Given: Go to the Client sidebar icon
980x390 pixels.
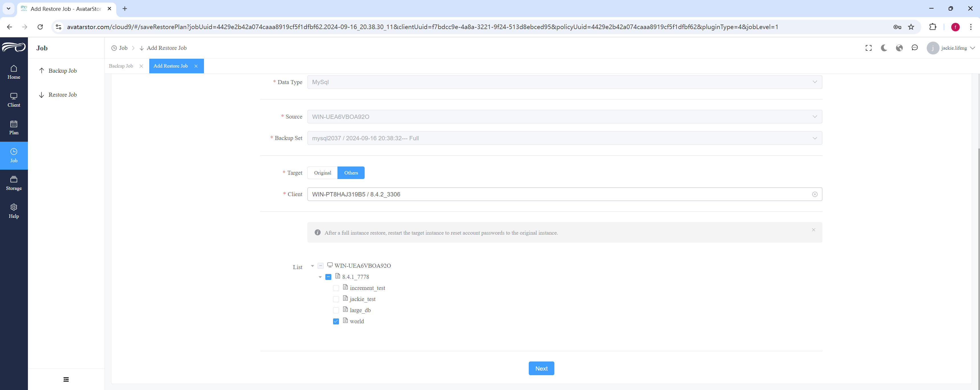Looking at the screenshot, I should (x=14, y=96).
